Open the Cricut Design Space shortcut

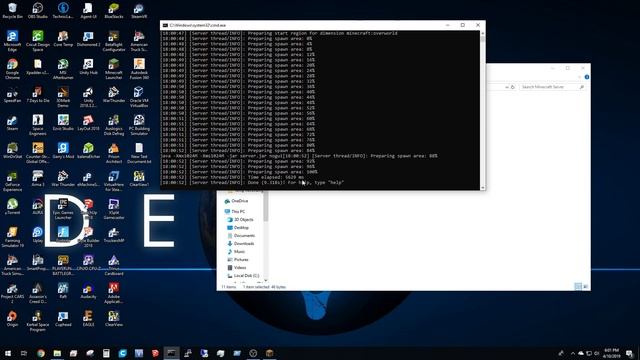(x=38, y=41)
